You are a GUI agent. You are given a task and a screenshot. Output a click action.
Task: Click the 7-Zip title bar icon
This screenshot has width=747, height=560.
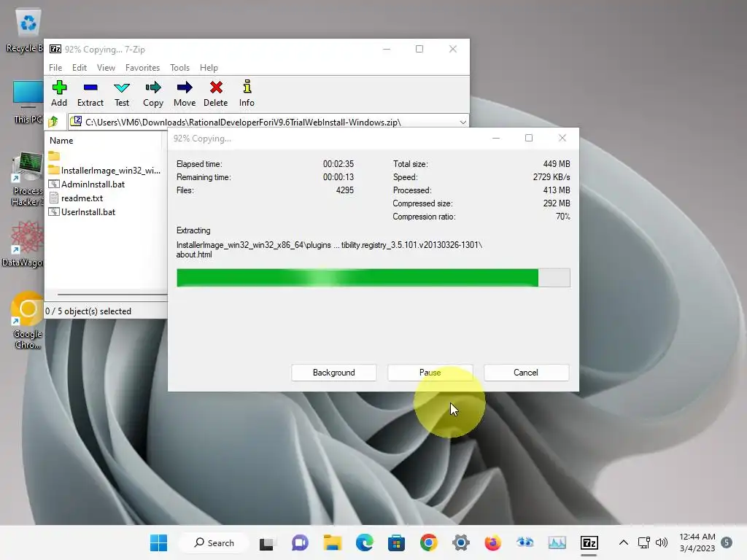(55, 49)
